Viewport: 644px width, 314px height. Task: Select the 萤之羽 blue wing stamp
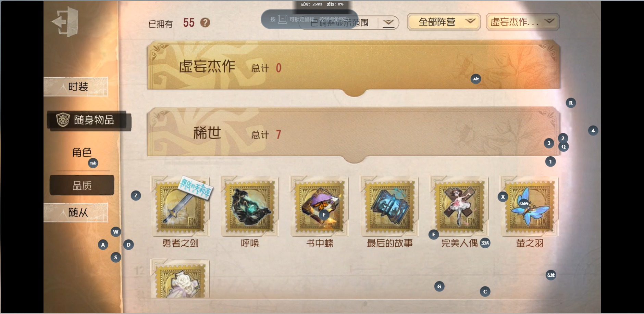point(529,206)
